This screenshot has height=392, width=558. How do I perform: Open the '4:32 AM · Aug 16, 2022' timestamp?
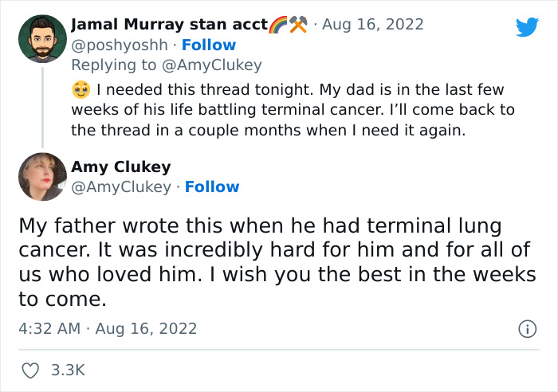click(x=108, y=328)
